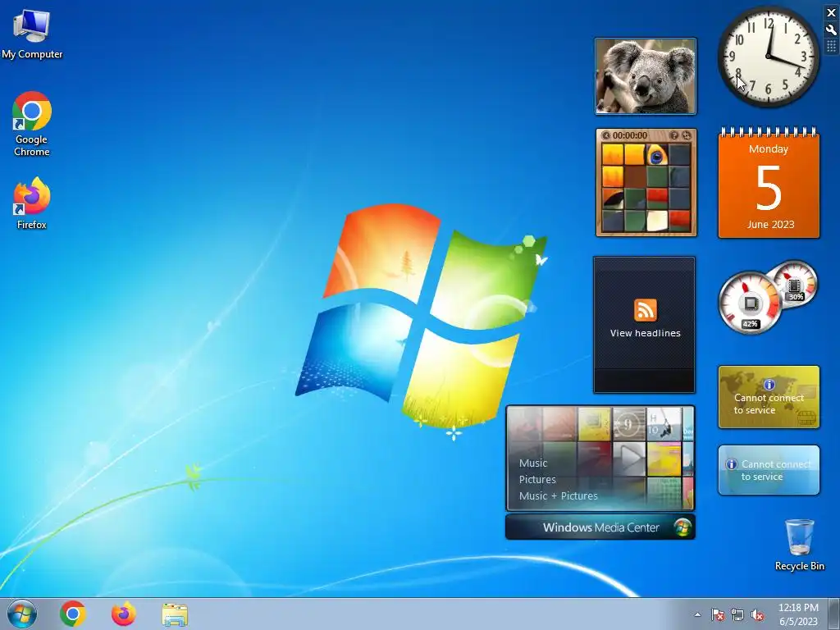Open the Windows Start menu orb
The image size is (840, 630).
coord(22,614)
